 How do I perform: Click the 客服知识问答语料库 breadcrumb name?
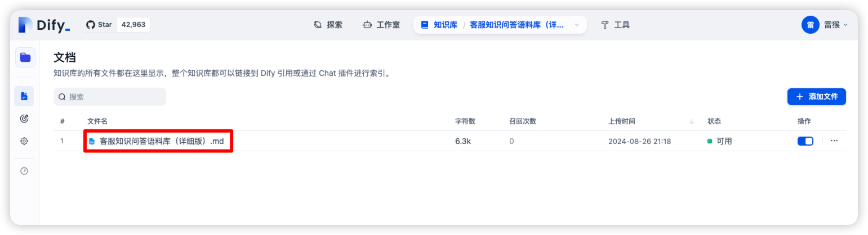517,25
